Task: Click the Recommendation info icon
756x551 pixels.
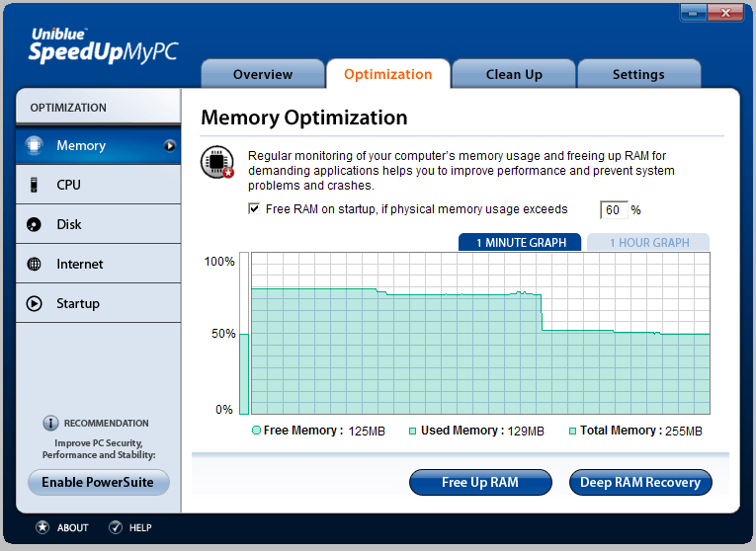Action: [x=50, y=423]
